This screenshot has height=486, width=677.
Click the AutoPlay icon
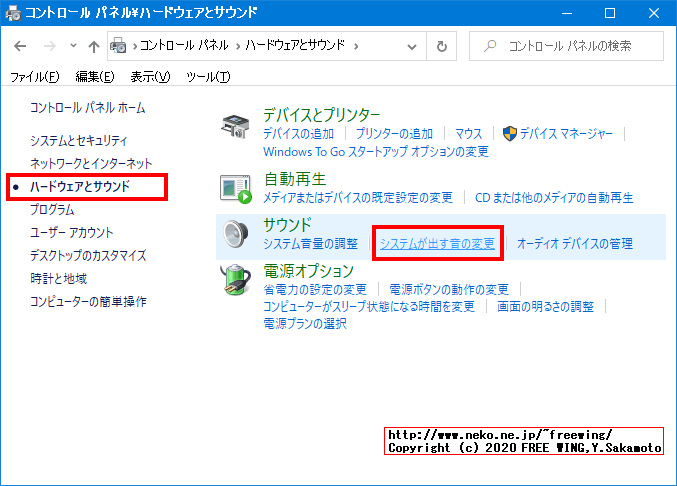235,189
